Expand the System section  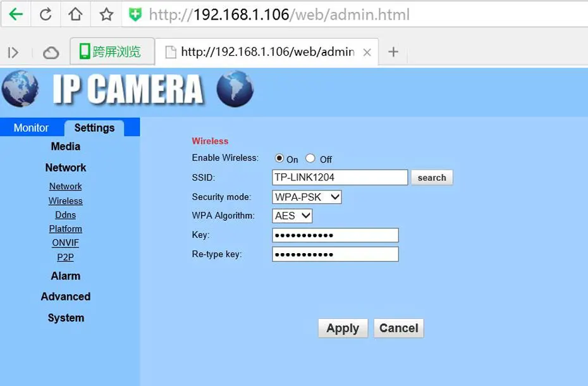(66, 318)
